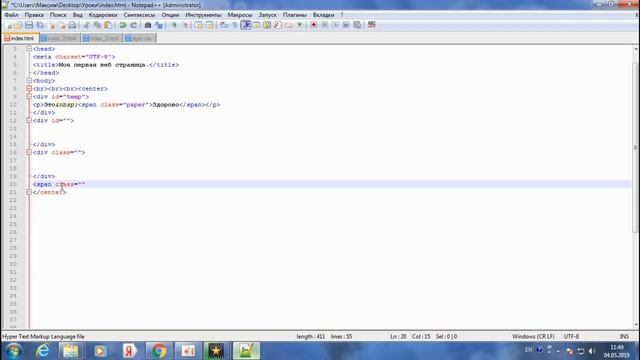
Task: Show the Document Map panel icon
Action: tap(267, 25)
